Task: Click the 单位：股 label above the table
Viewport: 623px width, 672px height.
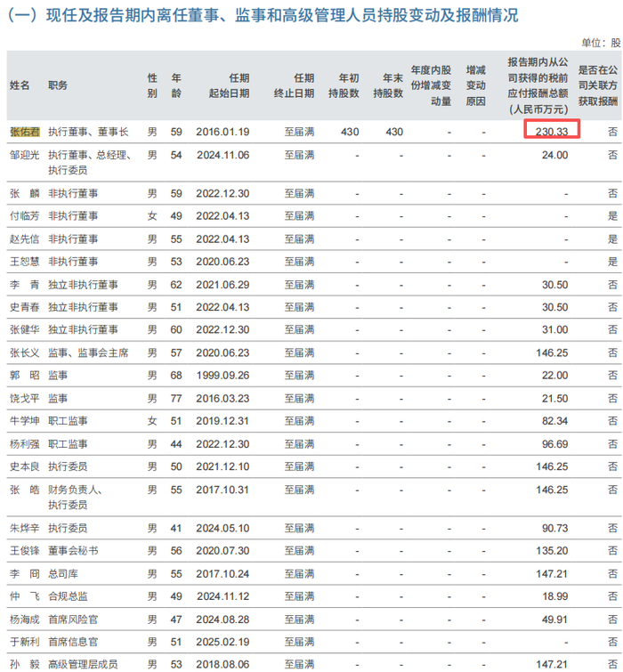Action: click(601, 43)
